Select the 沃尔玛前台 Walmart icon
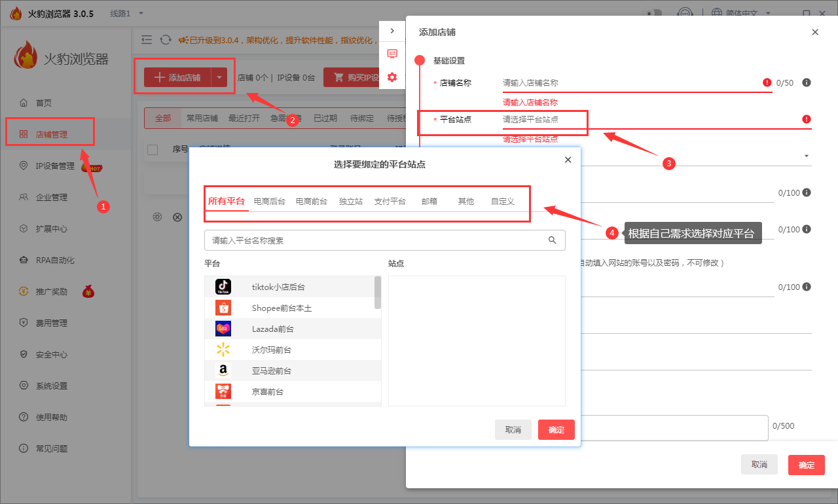Image resolution: width=838 pixels, height=504 pixels. tap(223, 350)
